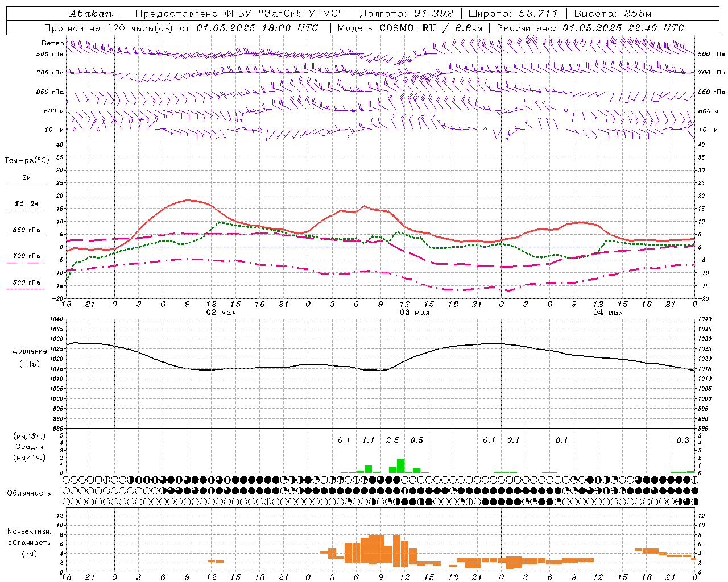Click the Abakan station title
Viewport: 728px width, 582px height.
point(91,14)
